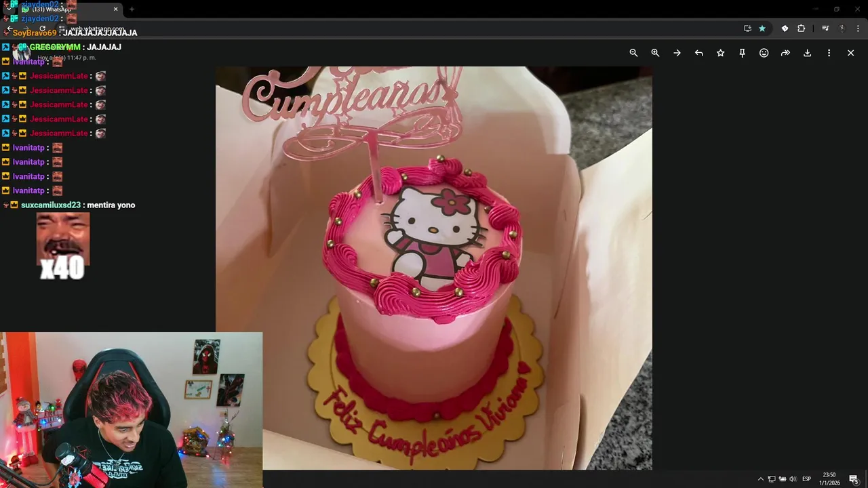React to the photo with emoji icon
This screenshot has height=488, width=868.
764,53
